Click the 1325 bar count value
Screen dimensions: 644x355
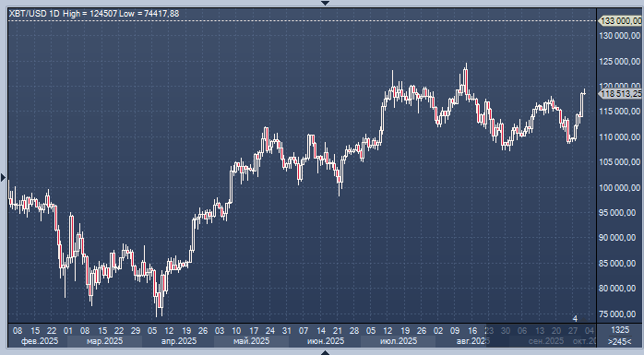(x=620, y=330)
